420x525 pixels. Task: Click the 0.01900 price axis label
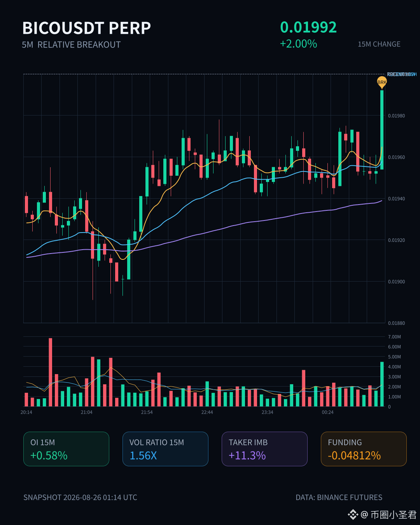click(396, 282)
